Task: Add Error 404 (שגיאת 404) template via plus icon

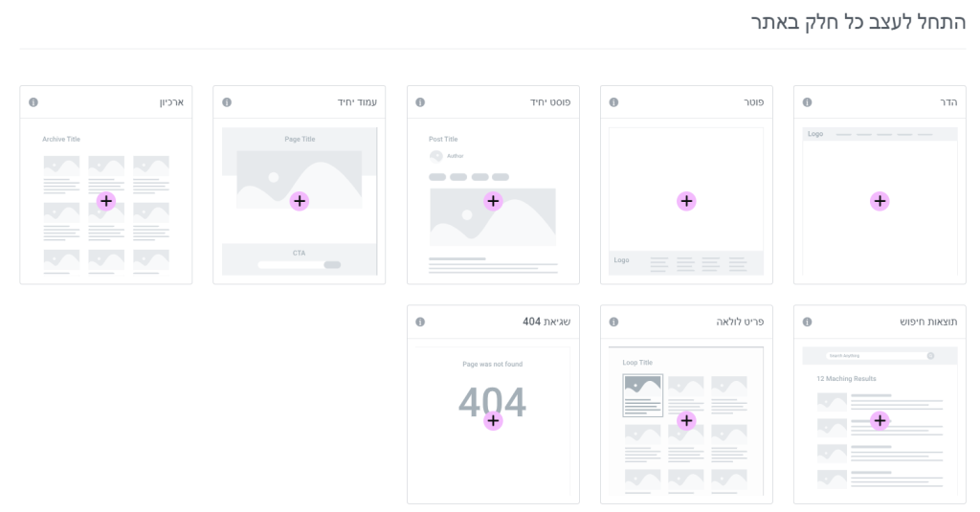Action: coord(493,420)
